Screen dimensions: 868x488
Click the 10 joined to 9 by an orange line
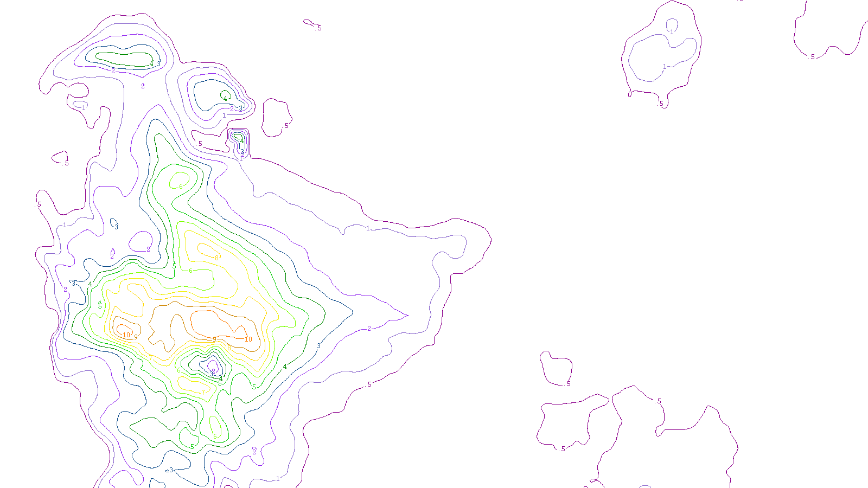[248, 339]
